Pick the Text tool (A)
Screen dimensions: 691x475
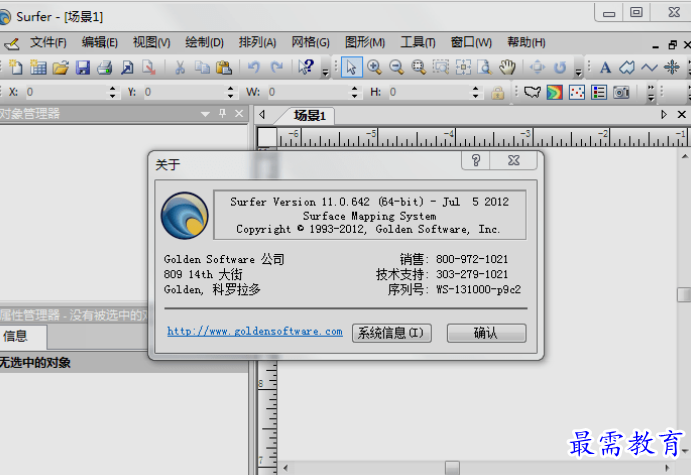(x=605, y=67)
